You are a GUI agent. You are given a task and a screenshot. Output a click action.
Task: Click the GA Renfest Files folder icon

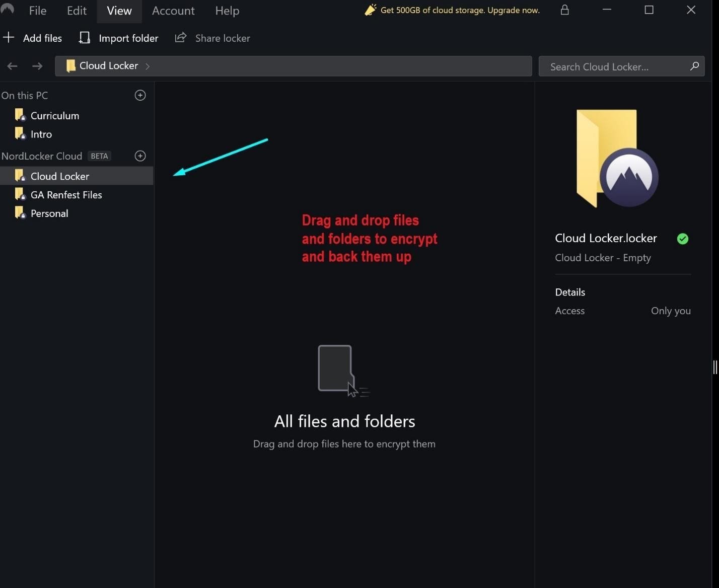[20, 194]
